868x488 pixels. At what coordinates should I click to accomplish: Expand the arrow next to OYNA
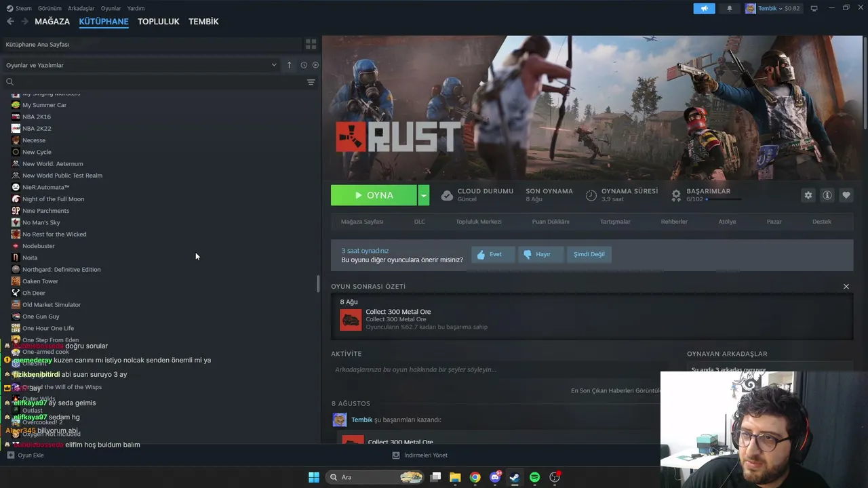pyautogui.click(x=424, y=195)
